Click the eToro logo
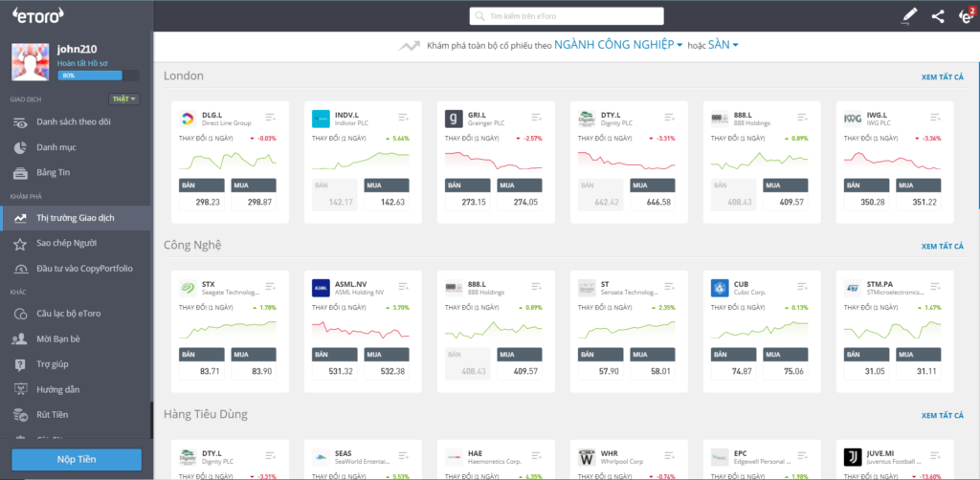980x480 pixels. 38,16
